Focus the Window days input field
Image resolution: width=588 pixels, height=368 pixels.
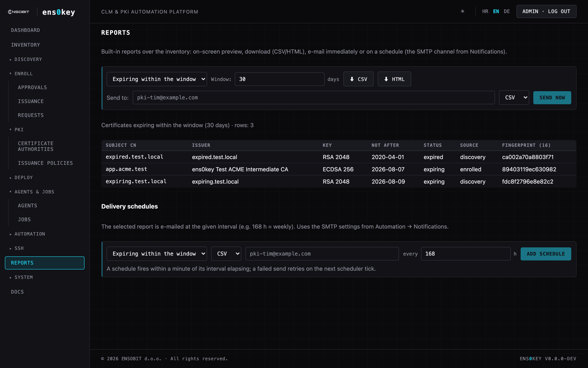pyautogui.click(x=280, y=79)
